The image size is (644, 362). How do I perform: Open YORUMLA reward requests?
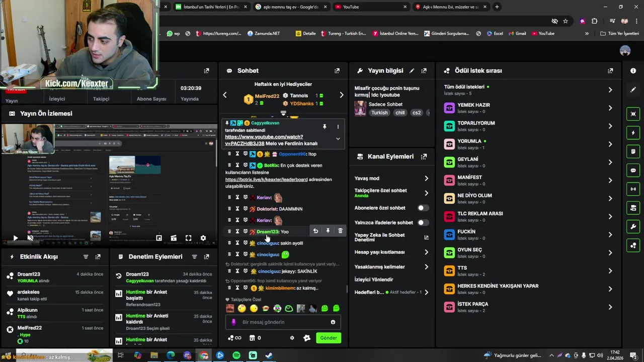[529, 144]
